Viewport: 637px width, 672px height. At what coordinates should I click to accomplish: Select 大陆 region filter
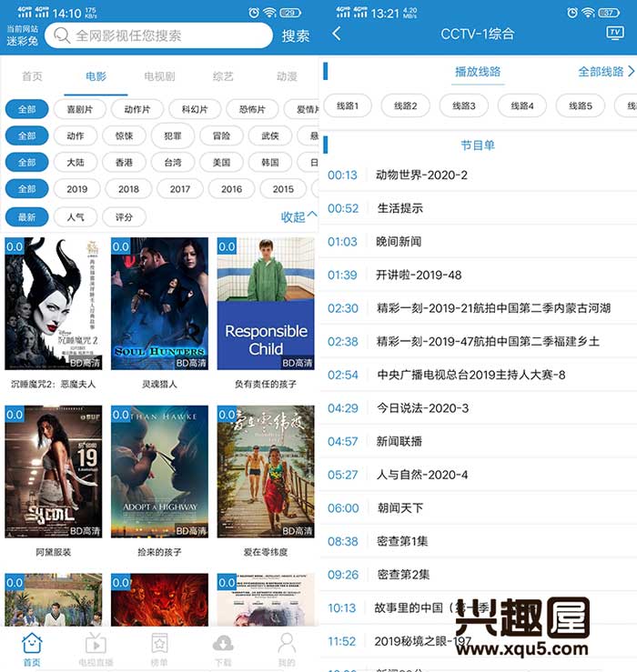pyautogui.click(x=76, y=163)
